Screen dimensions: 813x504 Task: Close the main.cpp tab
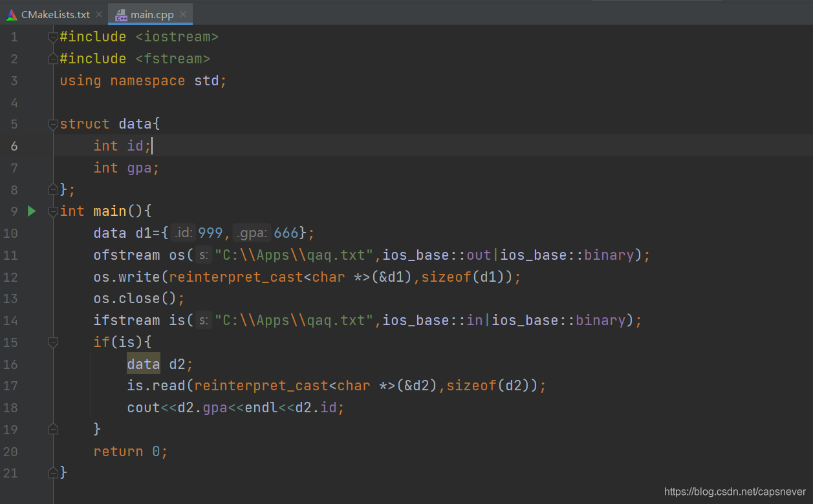pyautogui.click(x=183, y=14)
